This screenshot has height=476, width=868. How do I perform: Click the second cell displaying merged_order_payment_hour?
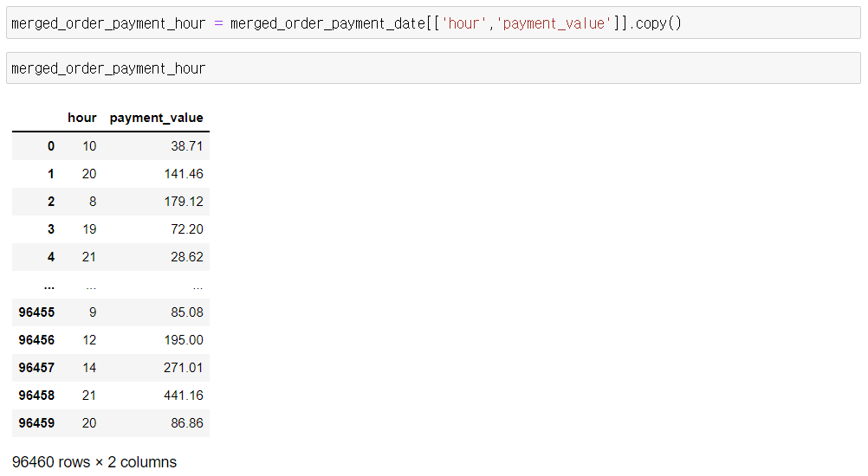click(x=433, y=68)
